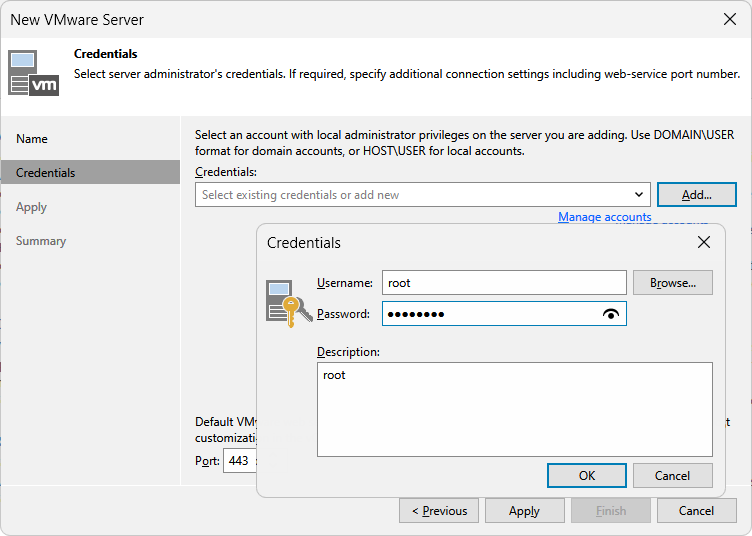
Task: Confirm credentials with OK
Action: [587, 475]
